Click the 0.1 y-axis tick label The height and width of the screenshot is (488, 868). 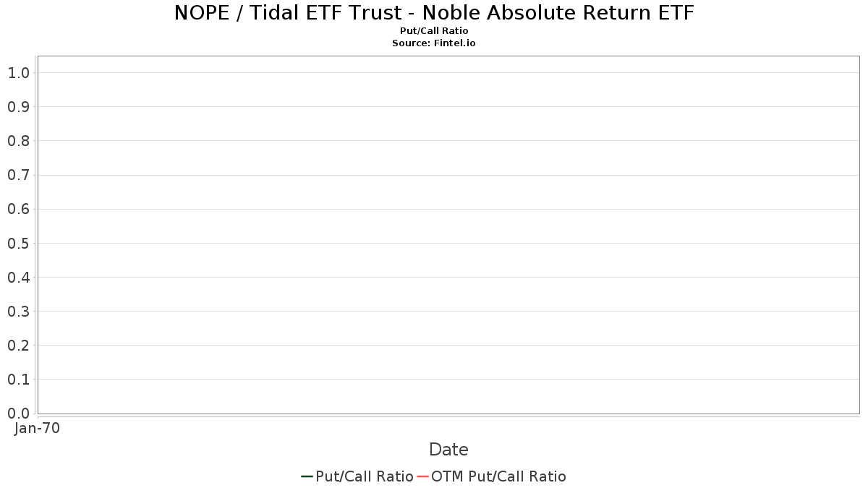(18, 379)
